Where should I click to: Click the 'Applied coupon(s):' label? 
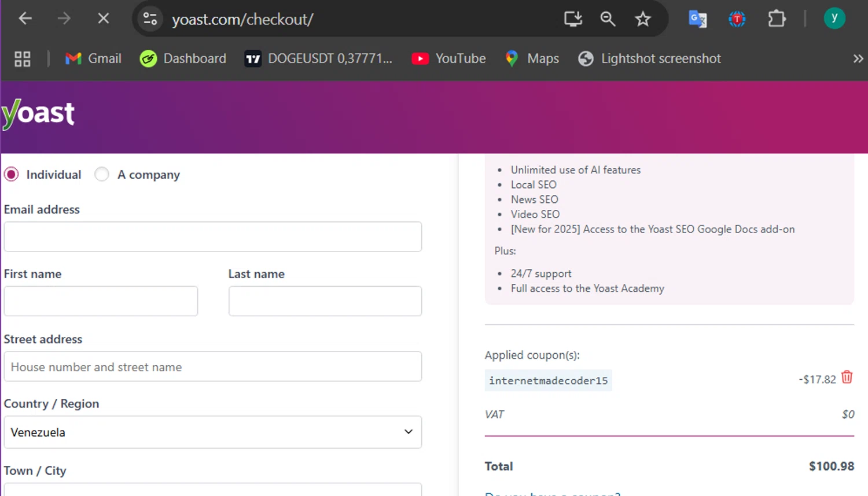click(532, 355)
